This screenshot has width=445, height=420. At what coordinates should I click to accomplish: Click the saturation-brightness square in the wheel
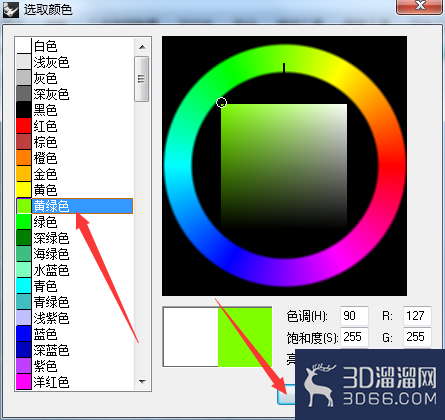click(x=284, y=167)
